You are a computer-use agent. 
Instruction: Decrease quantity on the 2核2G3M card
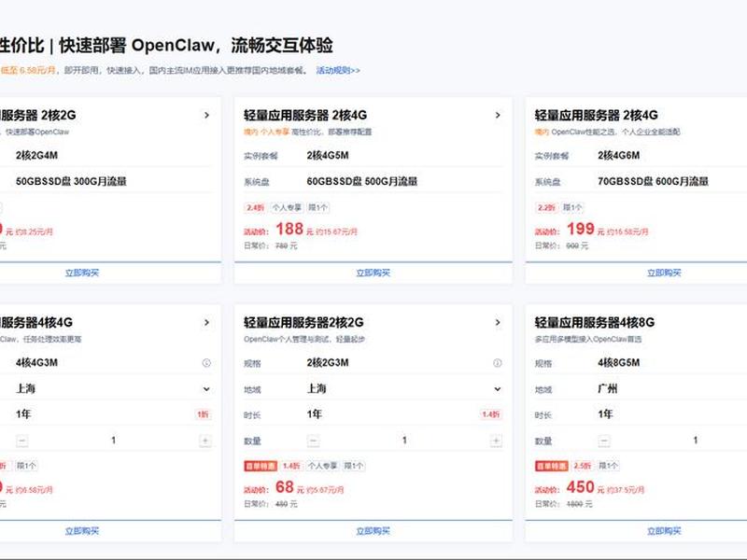tap(313, 441)
